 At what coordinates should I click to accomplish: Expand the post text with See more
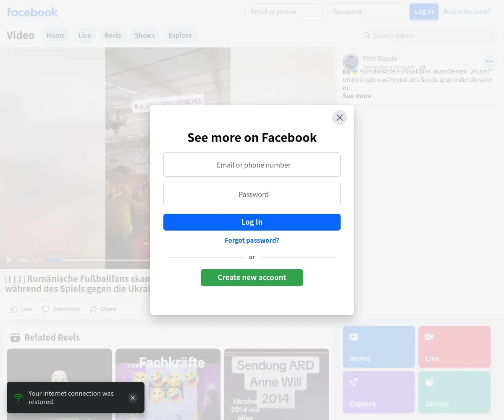pos(357,96)
